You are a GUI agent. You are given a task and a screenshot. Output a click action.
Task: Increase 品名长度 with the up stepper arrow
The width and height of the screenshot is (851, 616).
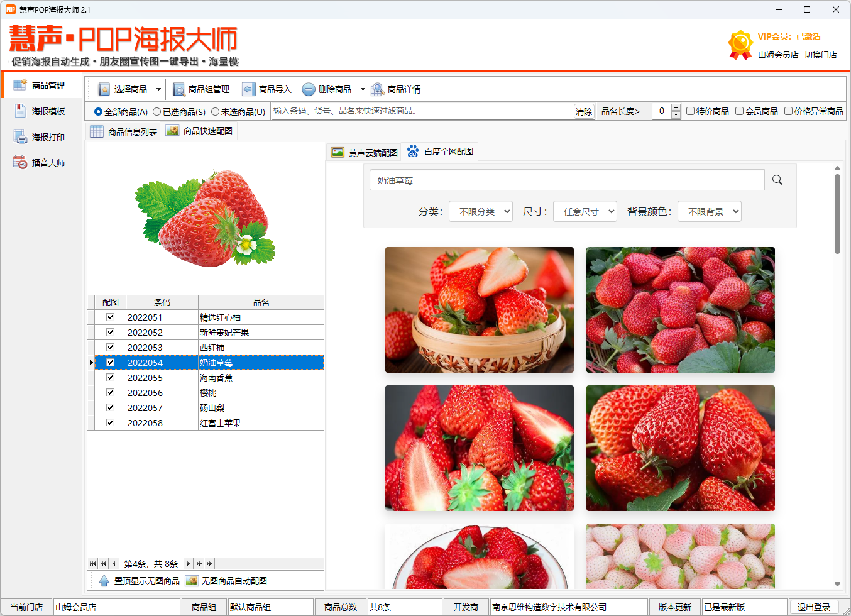point(677,107)
